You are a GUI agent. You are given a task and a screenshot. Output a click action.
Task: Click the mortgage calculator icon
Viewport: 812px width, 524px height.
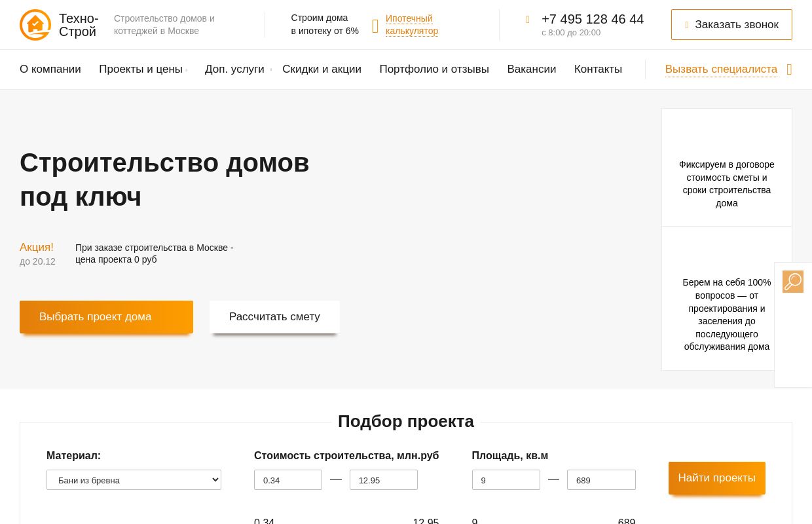(375, 25)
